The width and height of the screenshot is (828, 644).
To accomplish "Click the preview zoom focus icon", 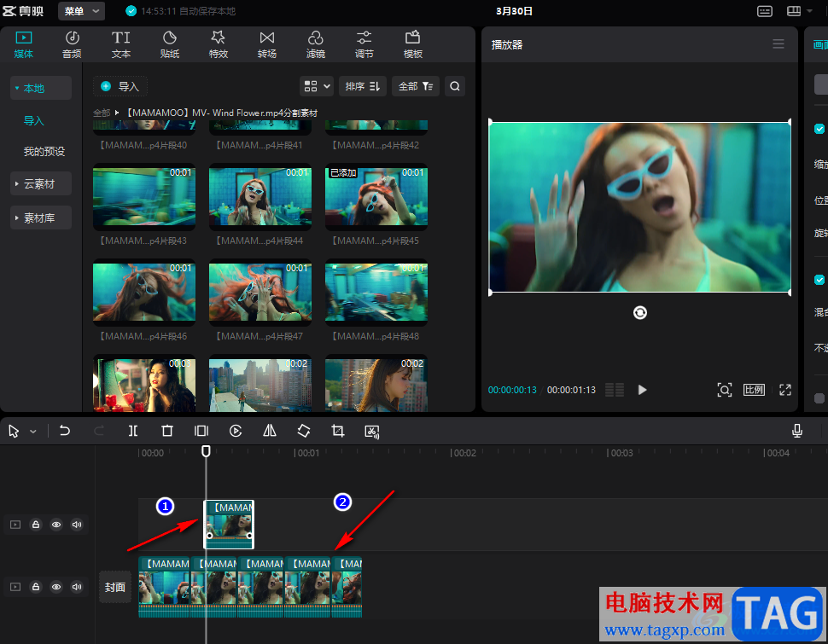I will coord(725,390).
